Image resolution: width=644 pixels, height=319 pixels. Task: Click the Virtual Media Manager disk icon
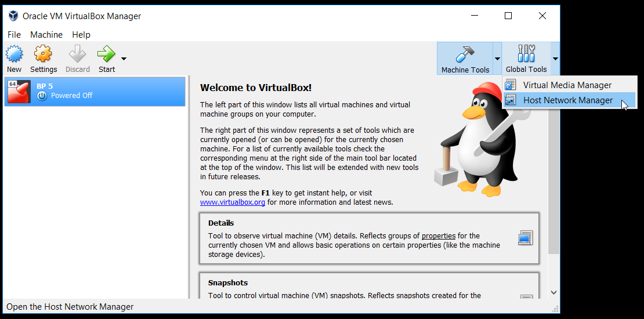(x=511, y=85)
